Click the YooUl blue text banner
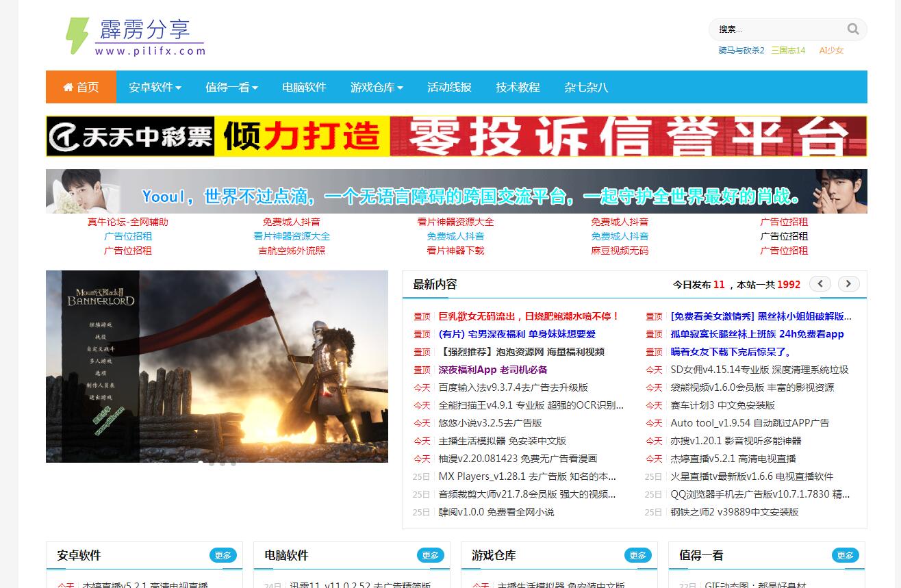 [x=457, y=191]
